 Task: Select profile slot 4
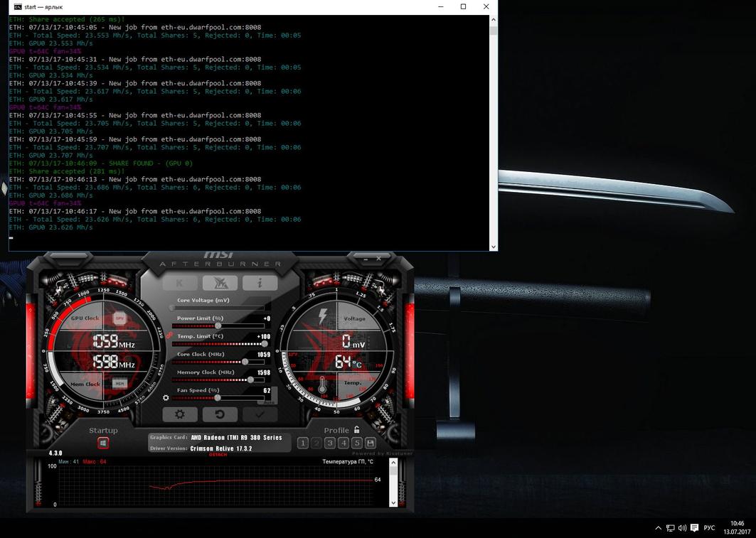coord(344,443)
